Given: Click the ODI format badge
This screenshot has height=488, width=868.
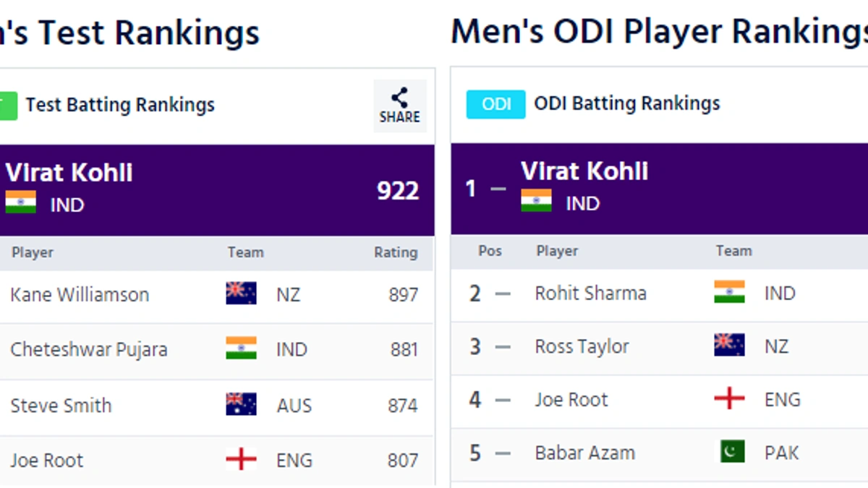Looking at the screenshot, I should point(495,104).
